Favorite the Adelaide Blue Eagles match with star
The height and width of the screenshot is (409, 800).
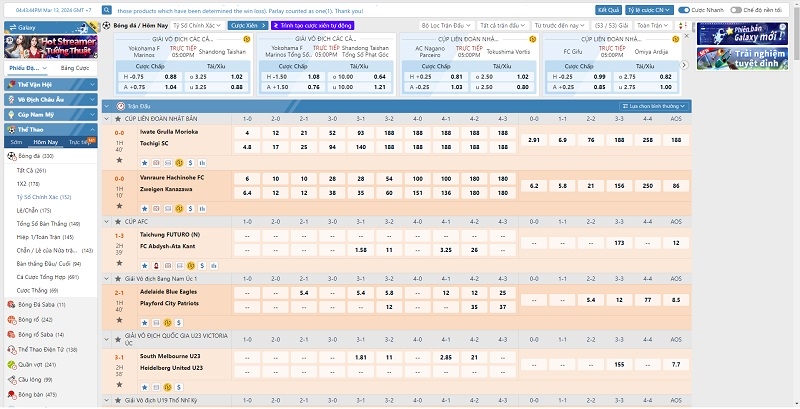click(x=144, y=321)
